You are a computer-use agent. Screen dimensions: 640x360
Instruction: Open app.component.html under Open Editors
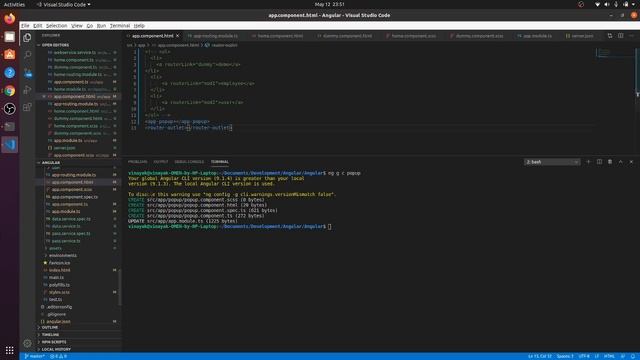[x=75, y=97]
